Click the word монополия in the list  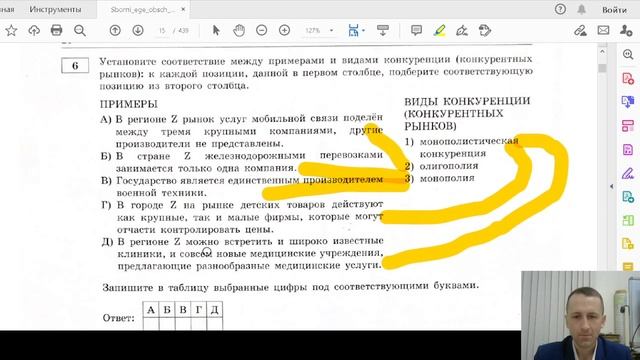(x=447, y=178)
